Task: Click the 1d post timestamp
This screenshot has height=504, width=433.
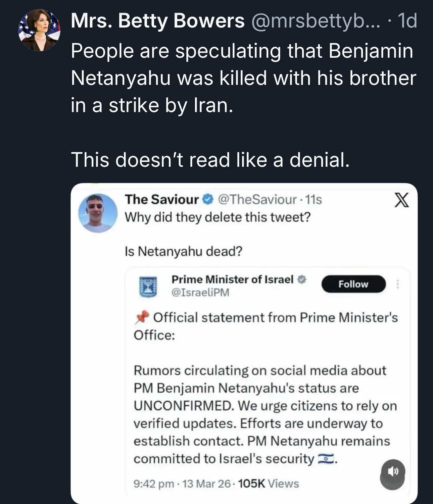Action: 407,21
